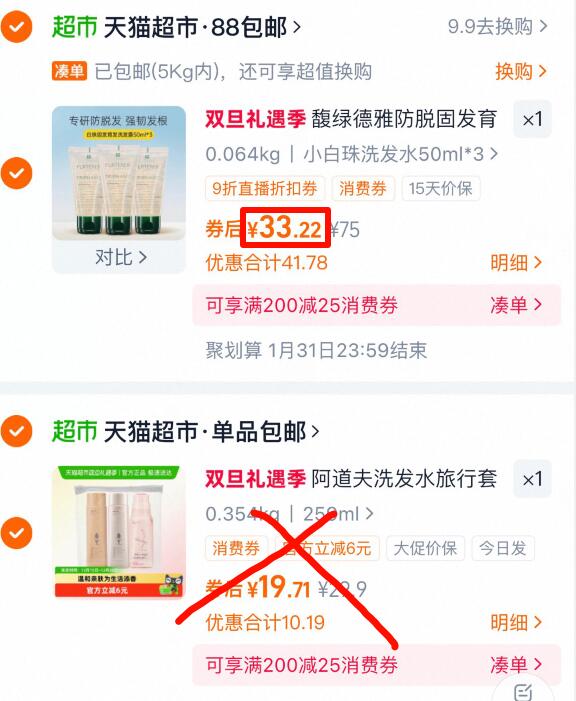
Task: Toggle the 阿道夫 shampoo item checkbox
Action: click(x=17, y=532)
